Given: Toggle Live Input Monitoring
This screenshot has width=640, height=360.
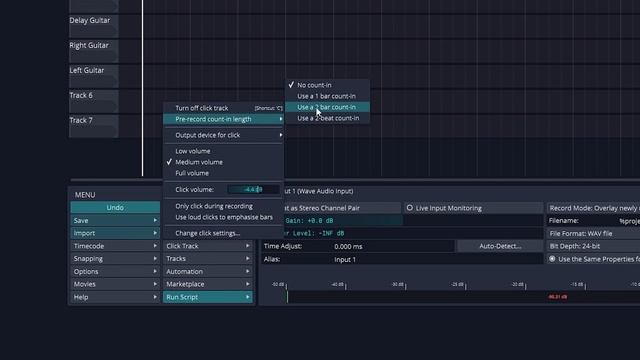Looking at the screenshot, I should (x=473, y=208).
